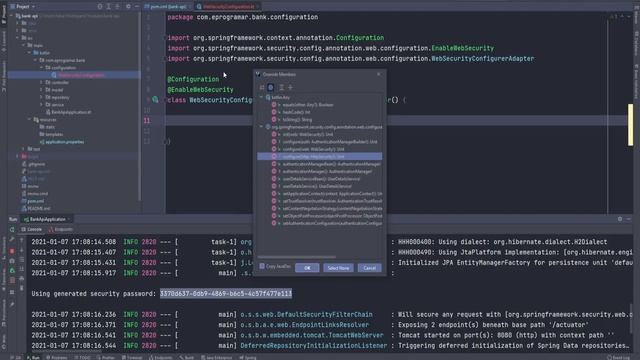The width and height of the screenshot is (640, 360).
Task: Toggle soft-wrap in console
Action: [22, 260]
